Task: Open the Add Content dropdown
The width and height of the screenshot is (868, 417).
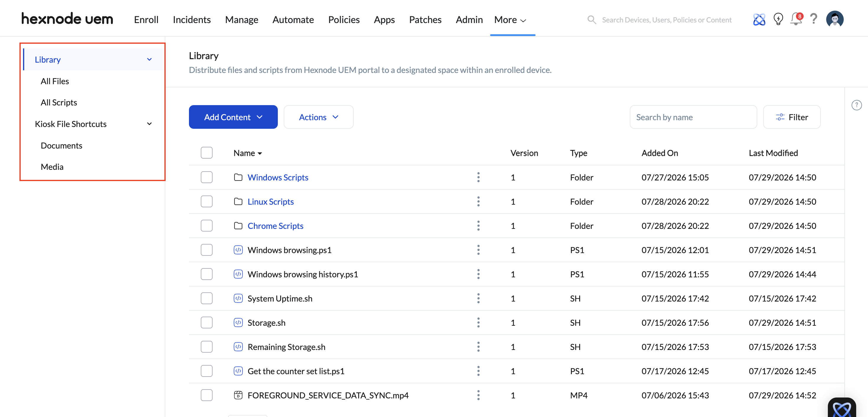Action: pyautogui.click(x=233, y=117)
